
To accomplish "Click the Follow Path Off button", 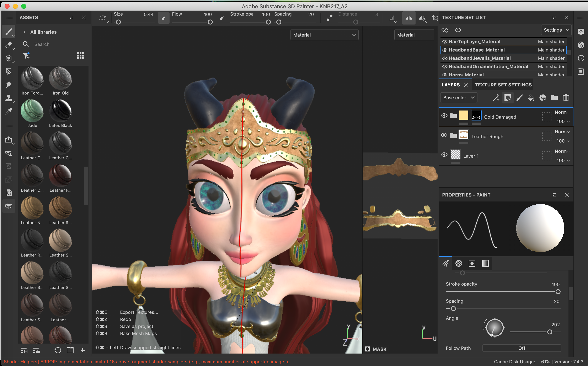I will [x=522, y=348].
